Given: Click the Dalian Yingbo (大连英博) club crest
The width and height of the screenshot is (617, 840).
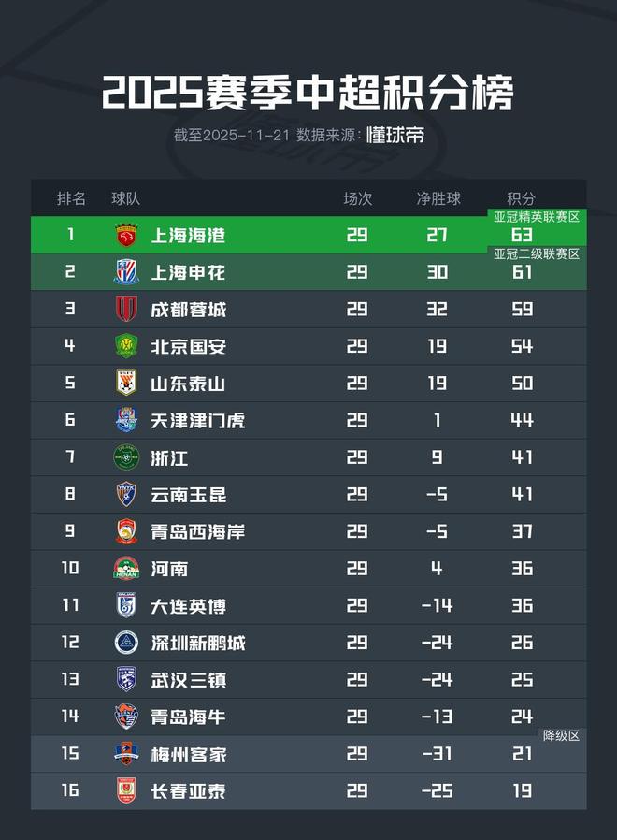Looking at the screenshot, I should pos(126,605).
